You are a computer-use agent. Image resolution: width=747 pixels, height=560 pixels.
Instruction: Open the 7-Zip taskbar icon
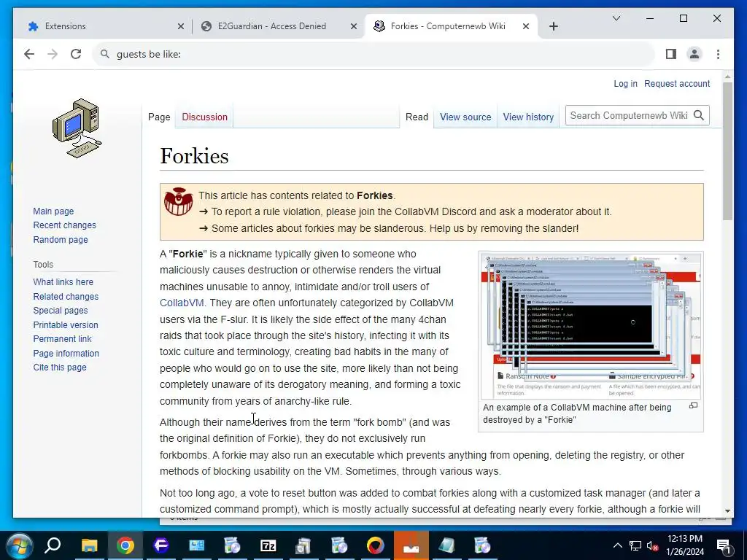(268, 545)
